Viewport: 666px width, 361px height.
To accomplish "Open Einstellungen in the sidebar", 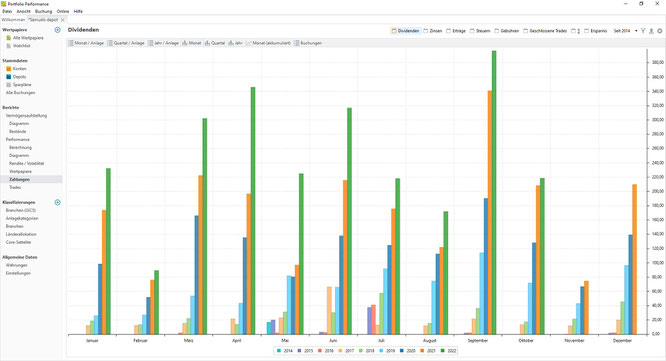I will 18,273.
